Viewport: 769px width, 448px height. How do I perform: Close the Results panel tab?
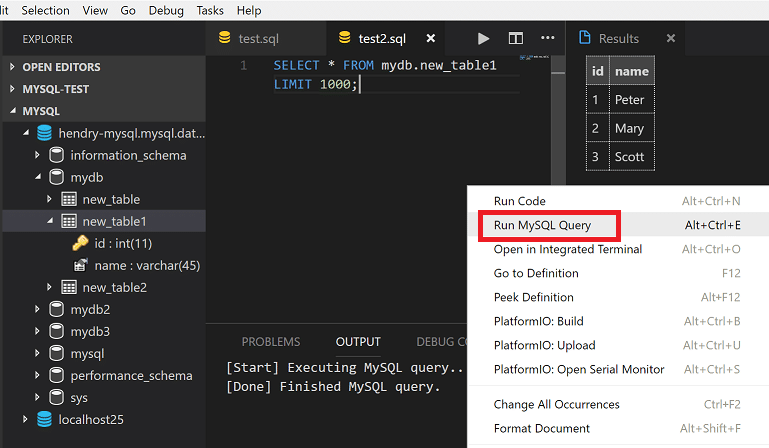click(x=671, y=38)
